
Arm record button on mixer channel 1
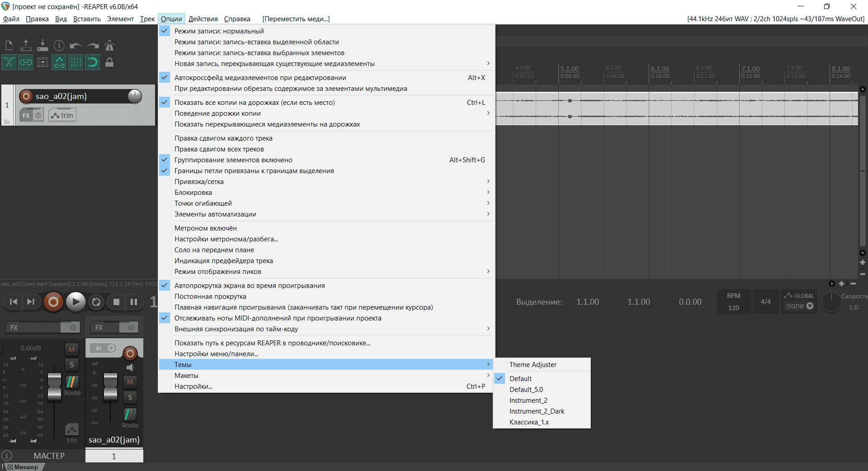tap(130, 353)
